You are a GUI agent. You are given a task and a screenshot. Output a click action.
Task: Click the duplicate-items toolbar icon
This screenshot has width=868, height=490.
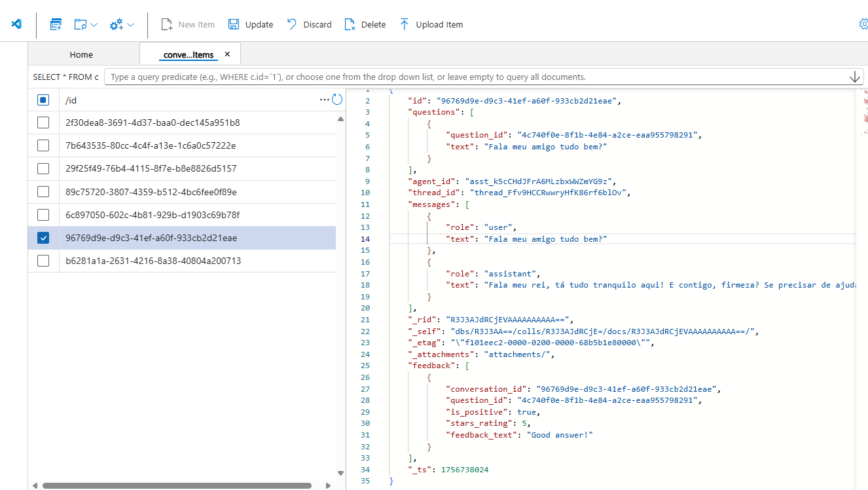click(x=56, y=23)
